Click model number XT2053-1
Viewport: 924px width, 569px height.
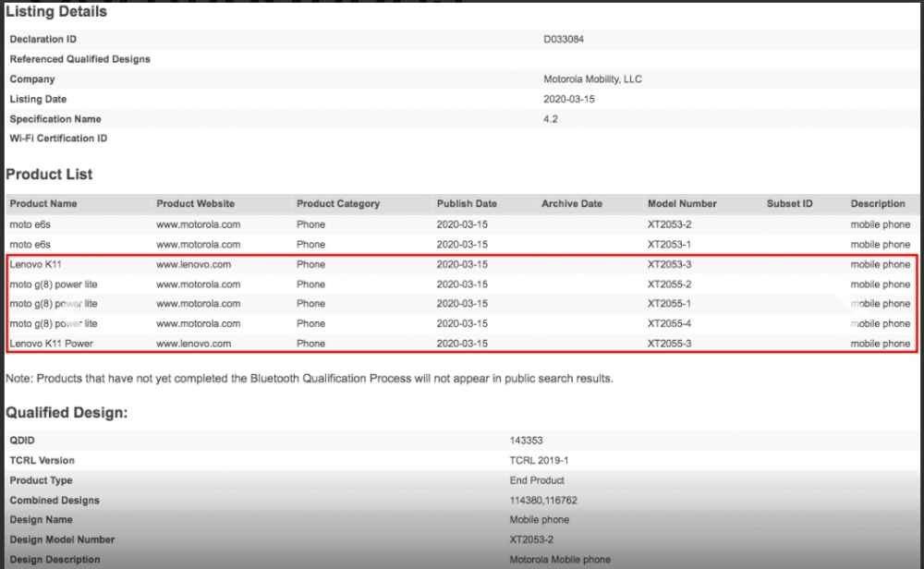pyautogui.click(x=669, y=245)
